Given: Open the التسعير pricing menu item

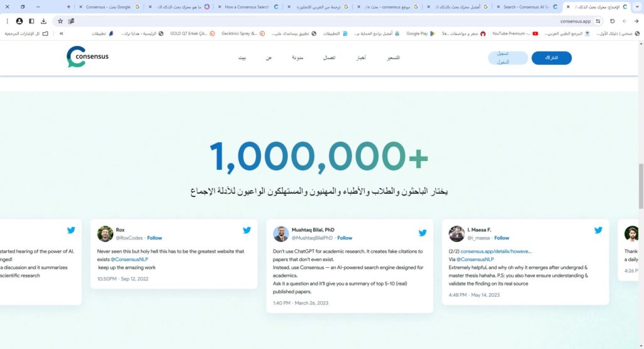Looking at the screenshot, I should [393, 58].
